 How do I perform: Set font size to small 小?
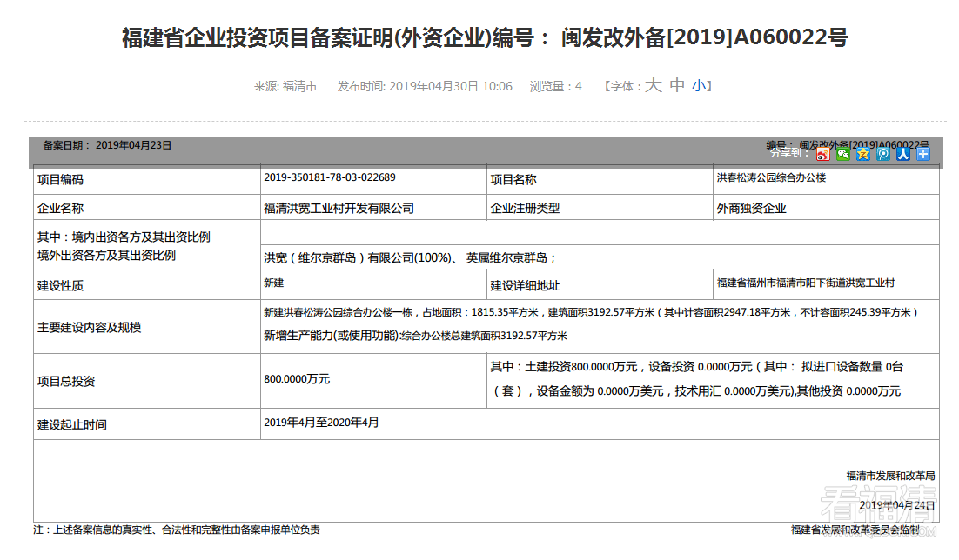[x=699, y=85]
